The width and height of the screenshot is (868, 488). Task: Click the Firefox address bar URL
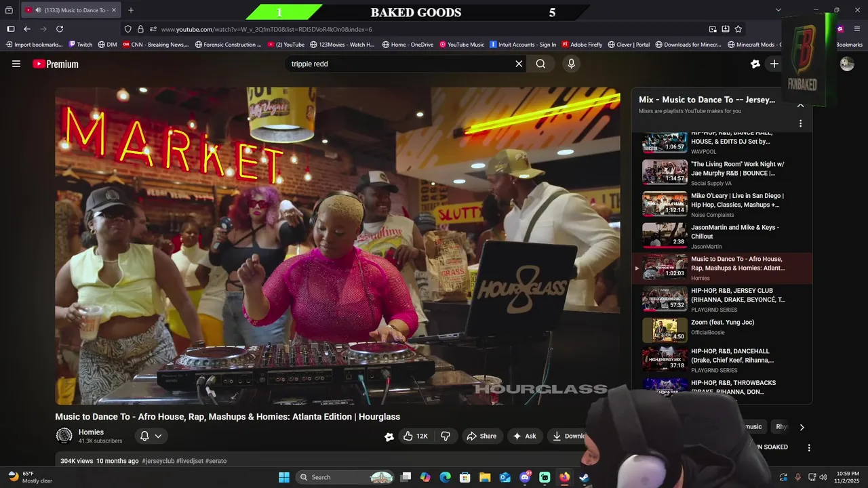tap(267, 29)
